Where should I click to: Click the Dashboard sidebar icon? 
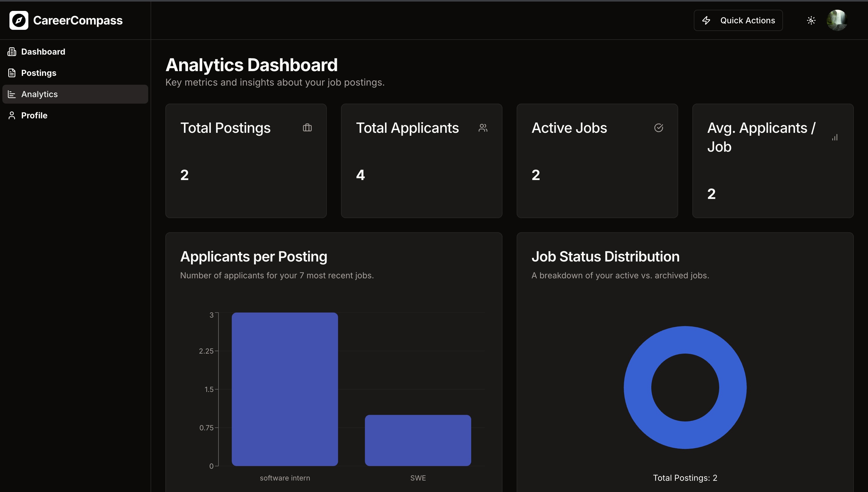12,52
